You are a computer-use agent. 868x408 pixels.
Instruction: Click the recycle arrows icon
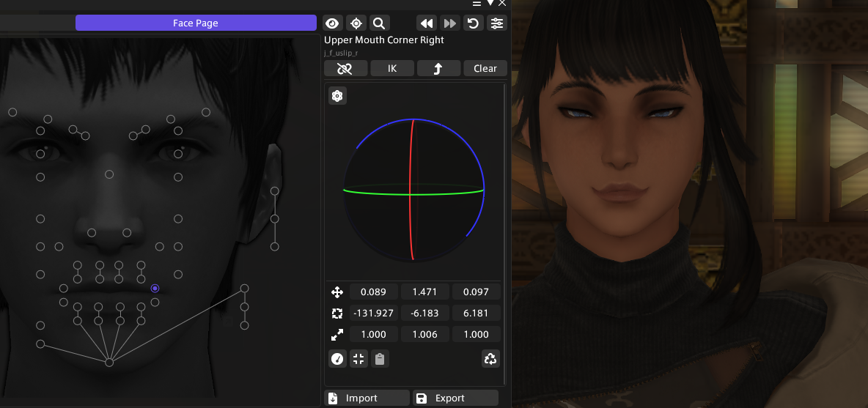tap(490, 359)
